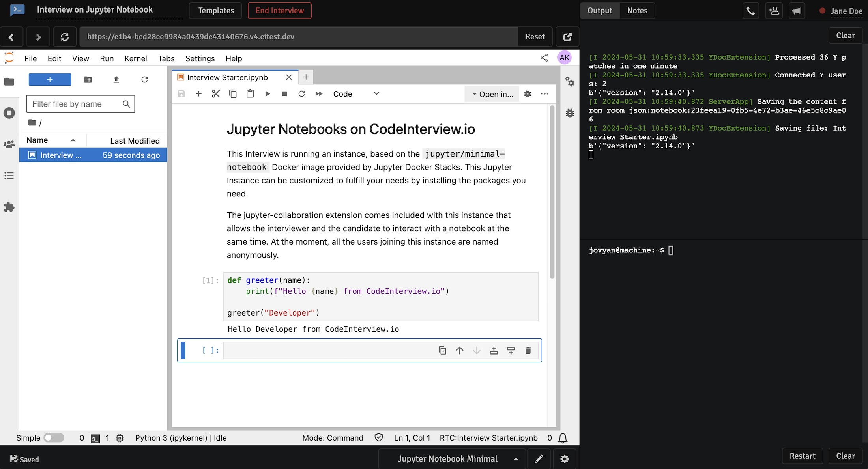Screen dimensions: 868x469
Task: Open the File menu
Action: point(30,58)
